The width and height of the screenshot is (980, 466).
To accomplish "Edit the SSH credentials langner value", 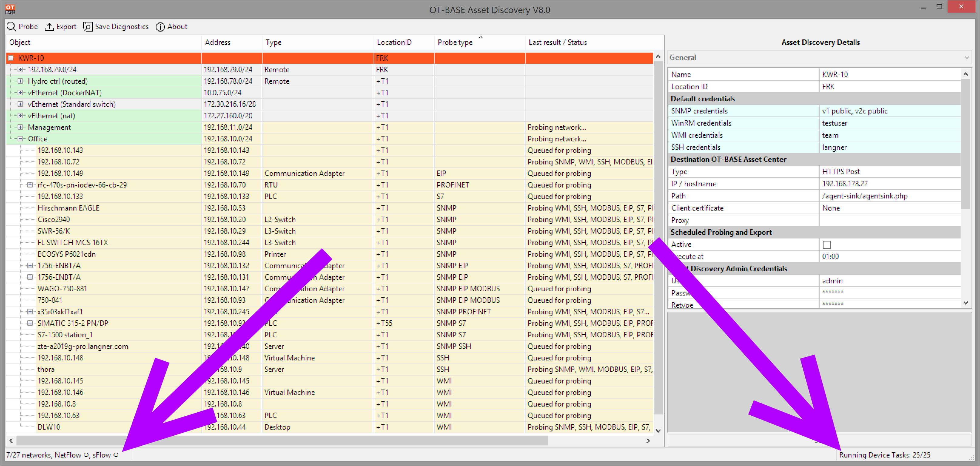I will point(890,147).
